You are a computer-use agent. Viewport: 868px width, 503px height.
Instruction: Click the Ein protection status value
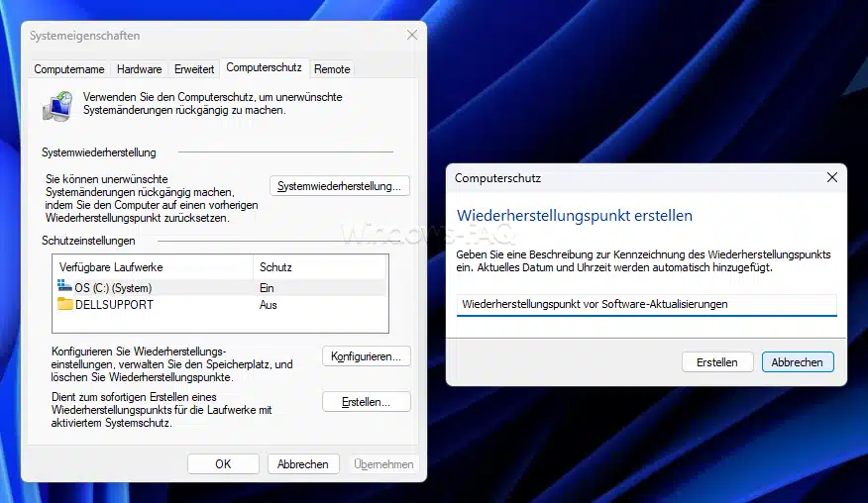tap(267, 288)
